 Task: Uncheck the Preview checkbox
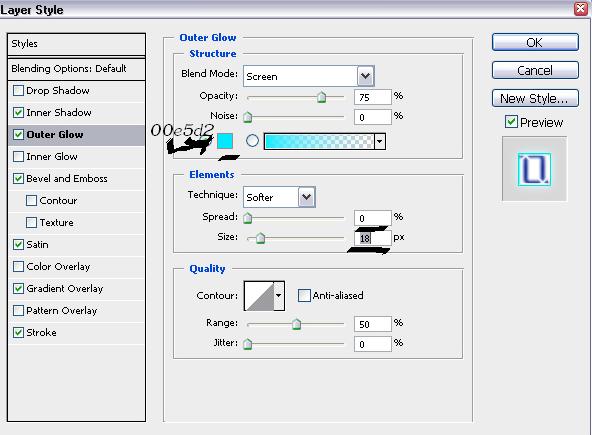coord(511,122)
